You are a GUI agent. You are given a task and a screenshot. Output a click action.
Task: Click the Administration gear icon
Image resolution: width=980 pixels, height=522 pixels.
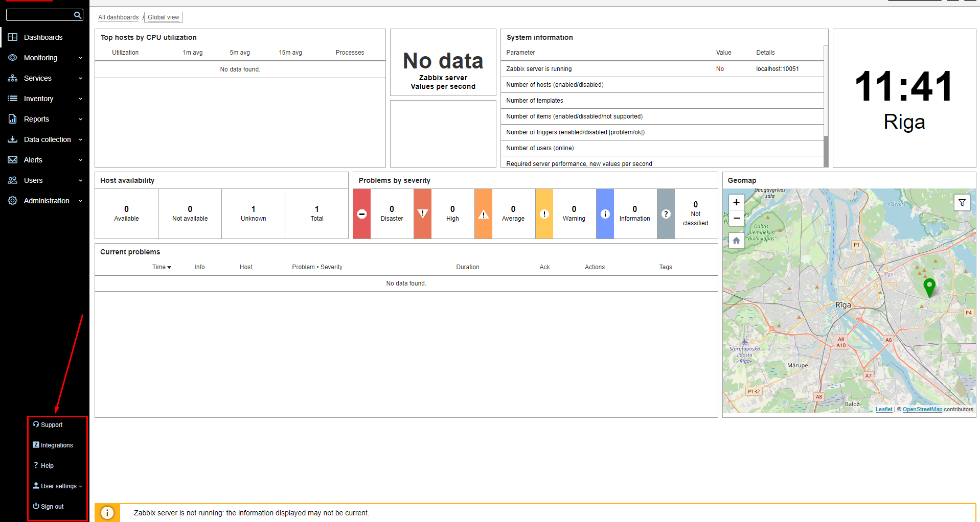13,201
